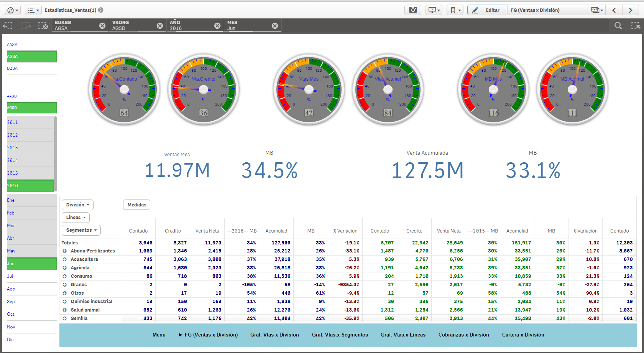Click the Totales row label
Viewport: 644px width, 353px height.
click(x=69, y=243)
